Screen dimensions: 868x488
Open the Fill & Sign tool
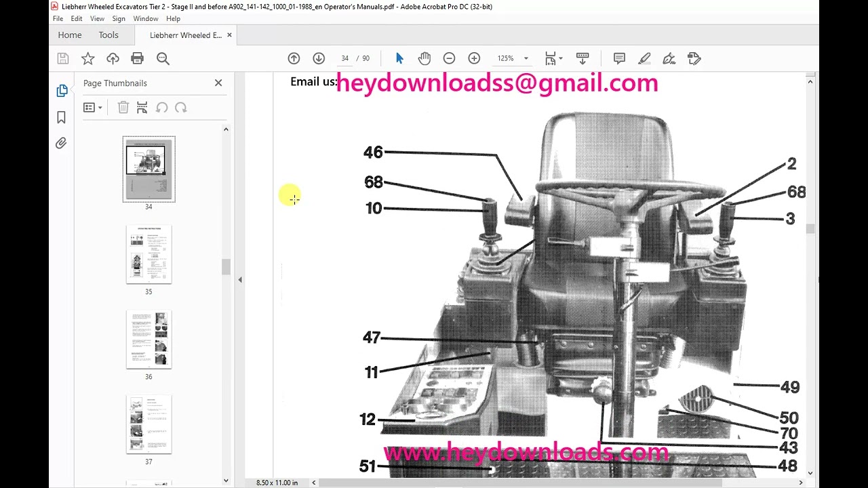tap(669, 58)
